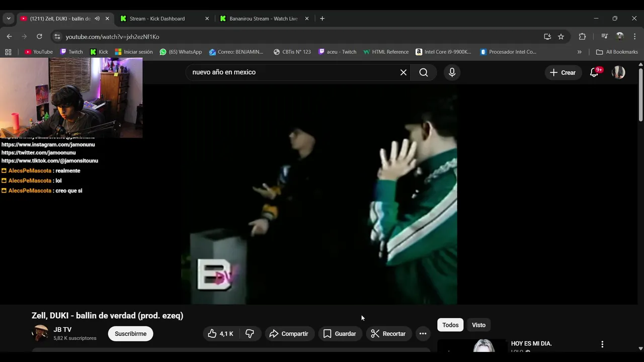Open options for HOY ES MI DIA. video
The width and height of the screenshot is (644, 362).
pos(602,344)
